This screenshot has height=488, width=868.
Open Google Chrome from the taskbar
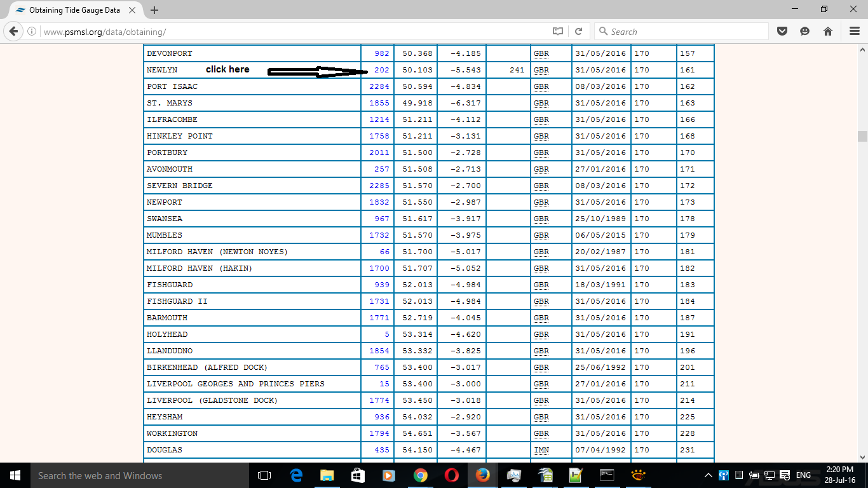click(420, 475)
